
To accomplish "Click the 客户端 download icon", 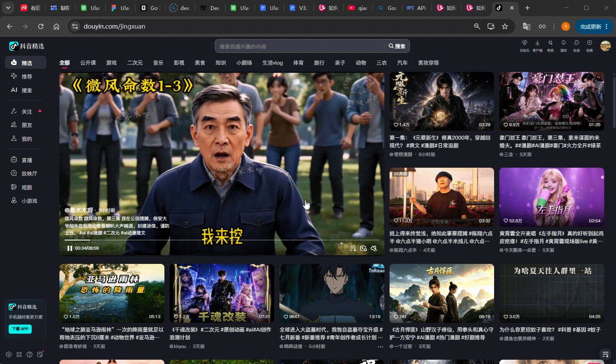I will 537,45.
